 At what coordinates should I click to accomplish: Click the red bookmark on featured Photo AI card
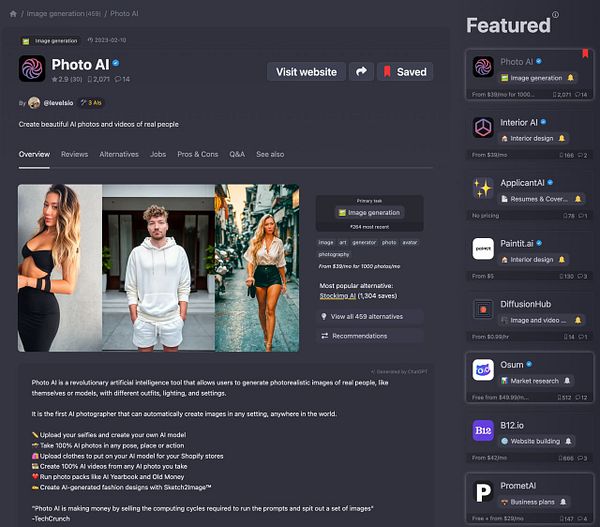(x=585, y=53)
